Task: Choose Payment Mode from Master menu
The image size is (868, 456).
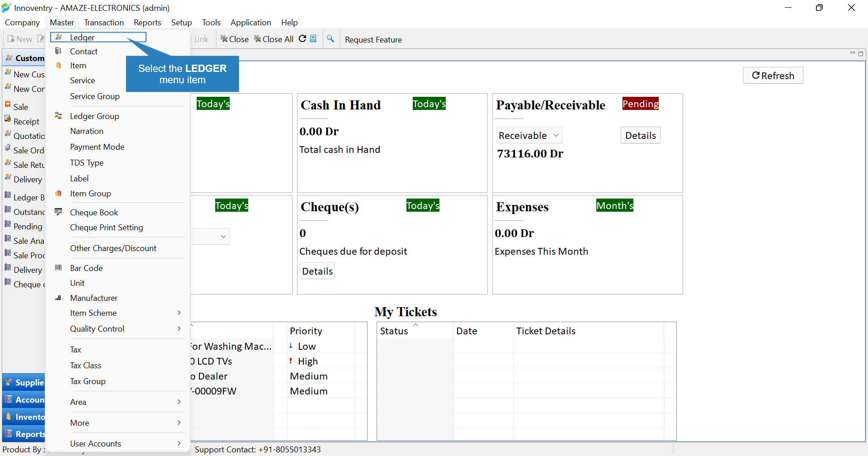Action: pos(97,147)
